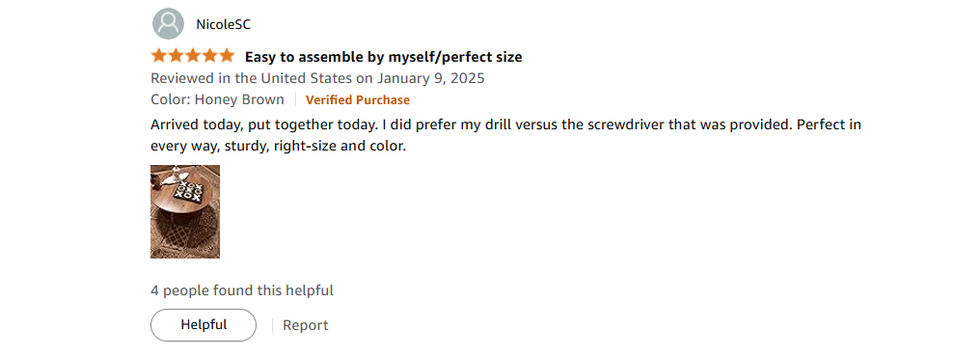The height and width of the screenshot is (357, 980).
Task: Click NicoleSC's profile avatar icon
Action: click(x=168, y=24)
